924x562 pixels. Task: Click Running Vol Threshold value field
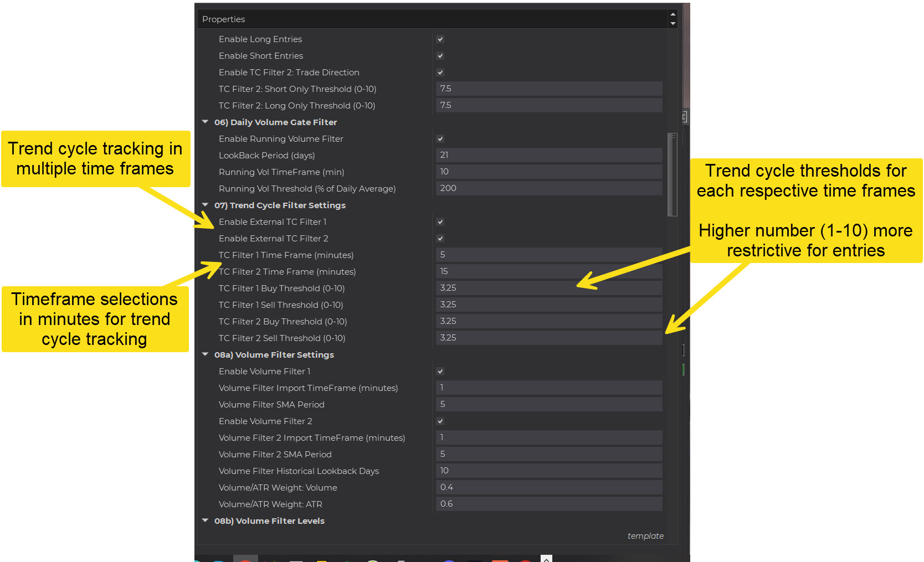548,188
